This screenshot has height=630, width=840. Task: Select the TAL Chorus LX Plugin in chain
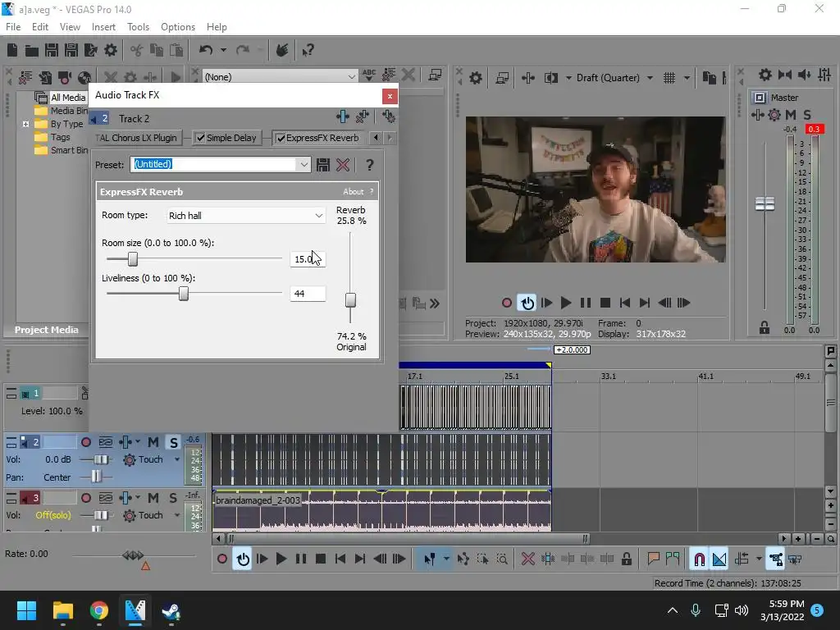[x=136, y=138]
